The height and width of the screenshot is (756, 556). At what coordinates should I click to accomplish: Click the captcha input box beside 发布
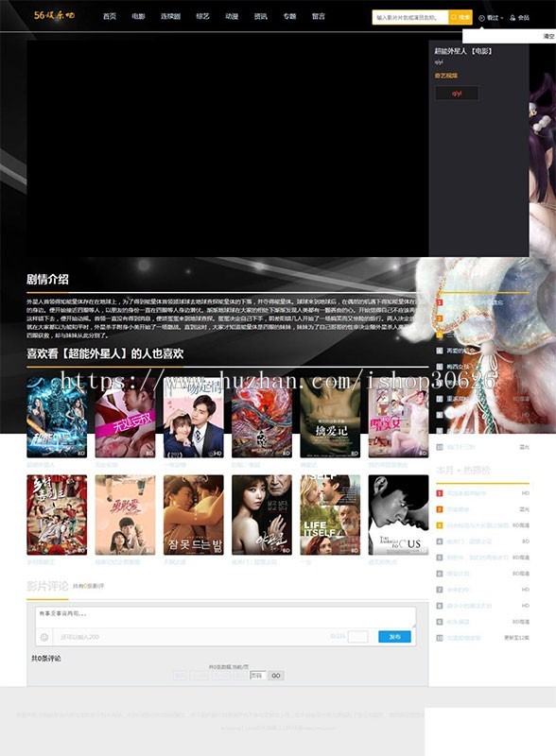tap(357, 637)
